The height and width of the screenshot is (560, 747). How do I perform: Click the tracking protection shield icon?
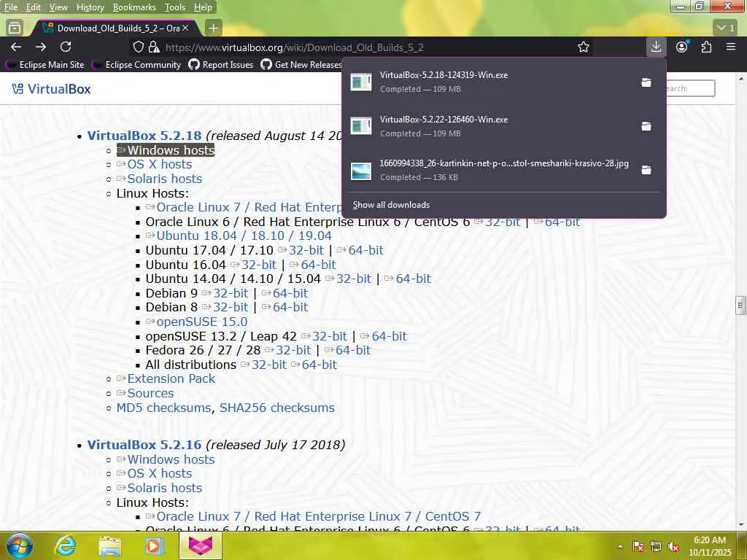pyautogui.click(x=138, y=47)
